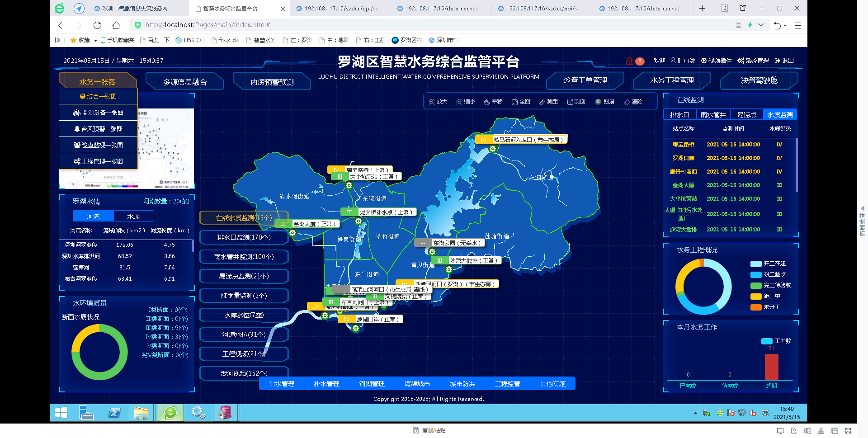Select the 平移 pan map tool
The width and height of the screenshot is (868, 438).
click(493, 102)
